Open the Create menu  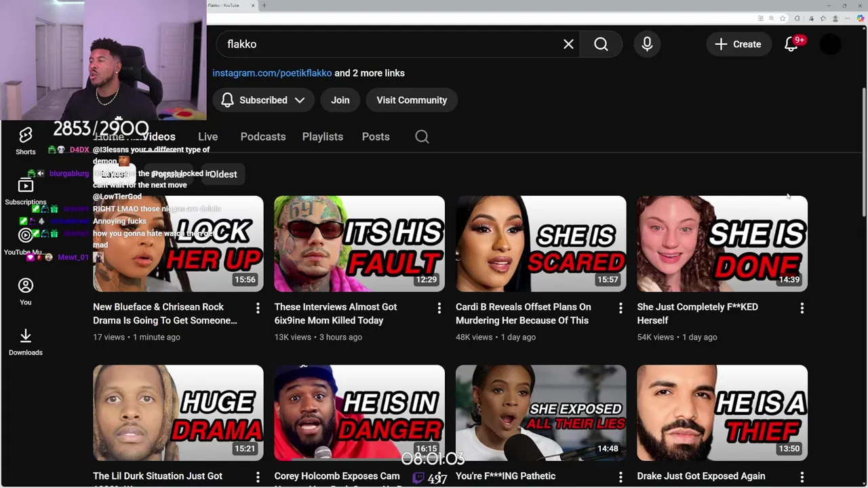pos(738,44)
